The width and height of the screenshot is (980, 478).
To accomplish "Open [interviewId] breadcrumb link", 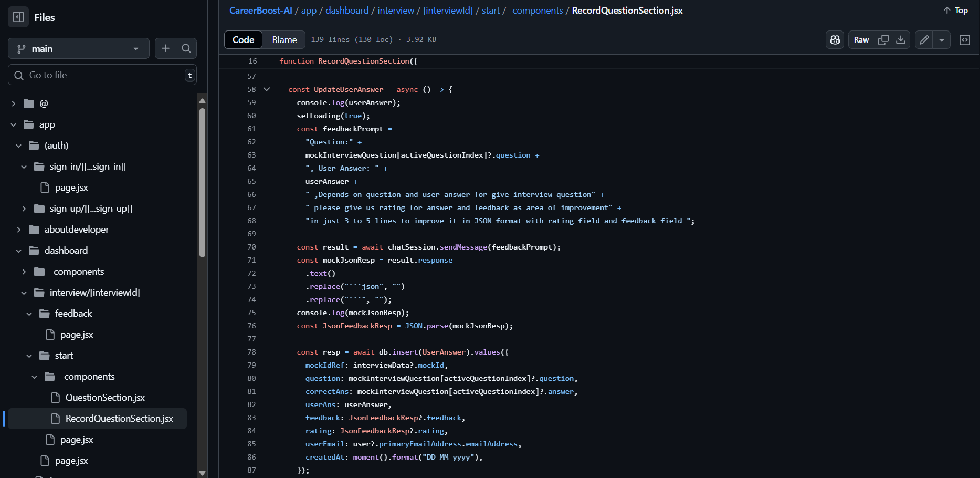I will point(448,11).
